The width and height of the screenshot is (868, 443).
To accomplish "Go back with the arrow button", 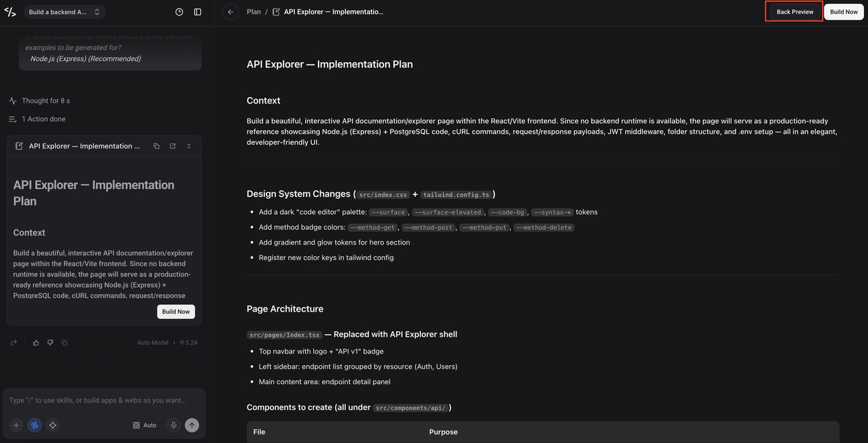I will tap(231, 12).
